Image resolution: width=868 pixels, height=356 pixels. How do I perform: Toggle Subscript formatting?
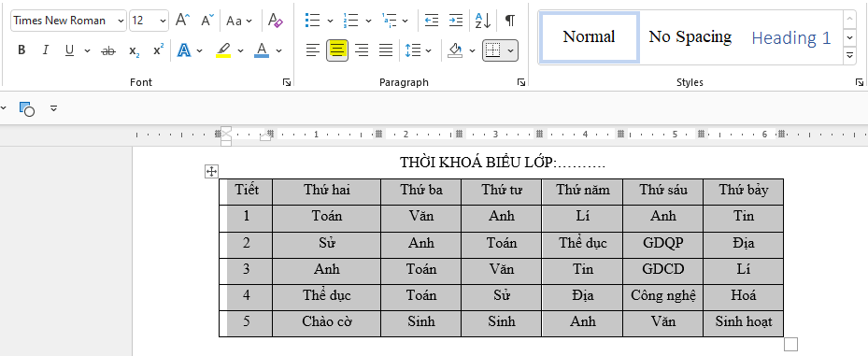134,50
